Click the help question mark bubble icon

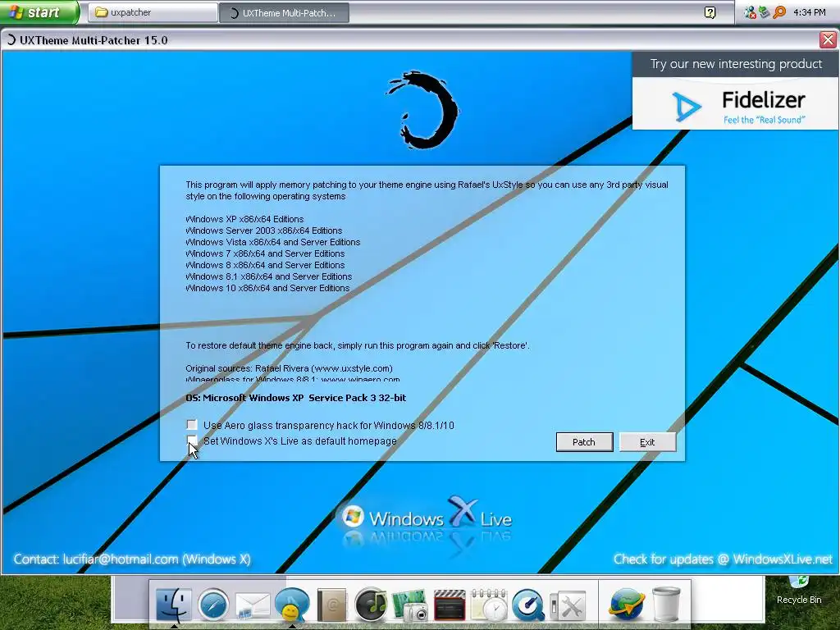tap(710, 12)
